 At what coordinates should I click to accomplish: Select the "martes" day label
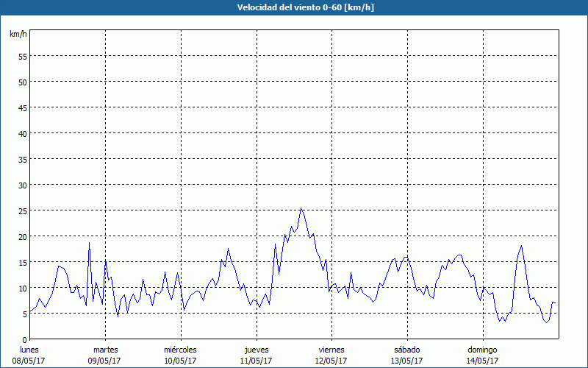(x=105, y=350)
